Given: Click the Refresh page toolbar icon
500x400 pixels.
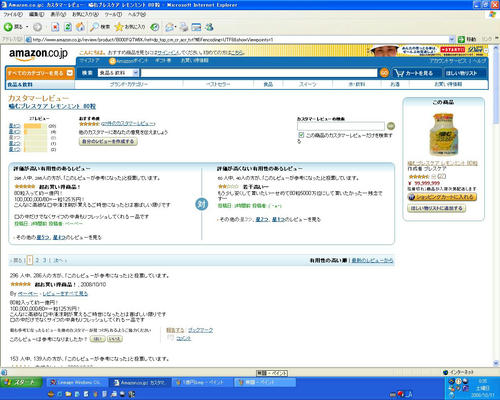Looking at the screenshot, I should click(x=68, y=27).
